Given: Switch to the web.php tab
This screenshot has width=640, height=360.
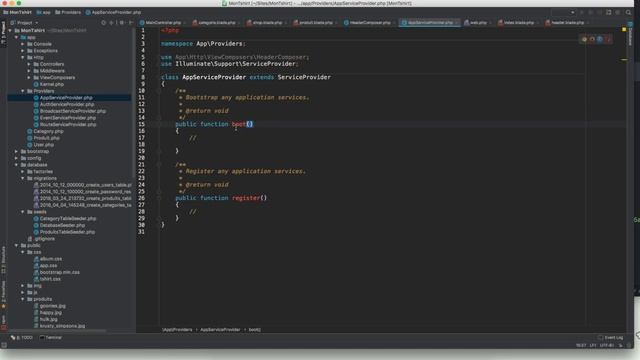Looking at the screenshot, I should tap(477, 23).
